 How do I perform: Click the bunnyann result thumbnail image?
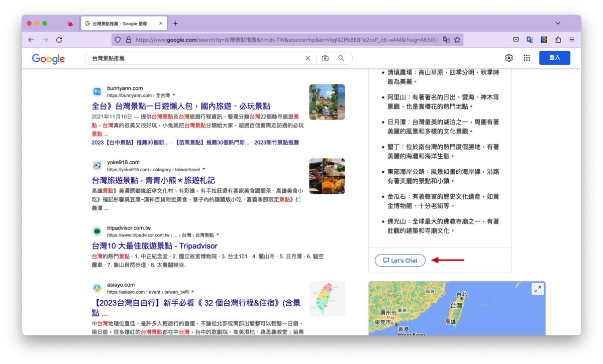[x=327, y=102]
